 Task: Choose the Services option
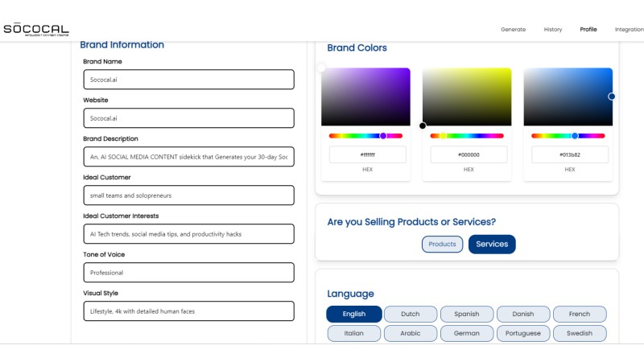[492, 245]
